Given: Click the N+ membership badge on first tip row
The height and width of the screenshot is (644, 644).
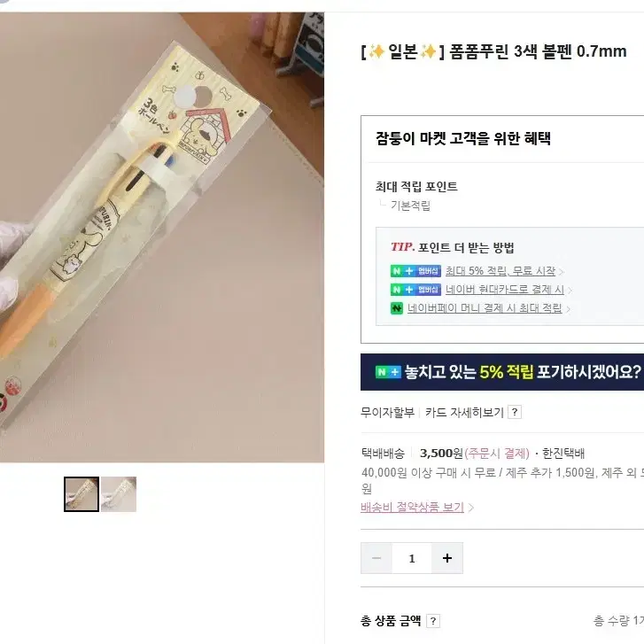Looking at the screenshot, I should pyautogui.click(x=415, y=271).
